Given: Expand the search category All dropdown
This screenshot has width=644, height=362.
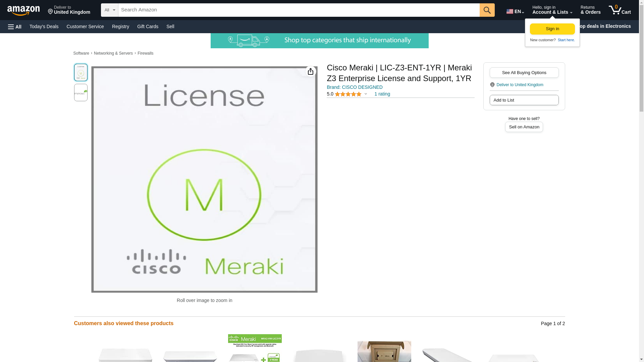Looking at the screenshot, I should (x=109, y=10).
